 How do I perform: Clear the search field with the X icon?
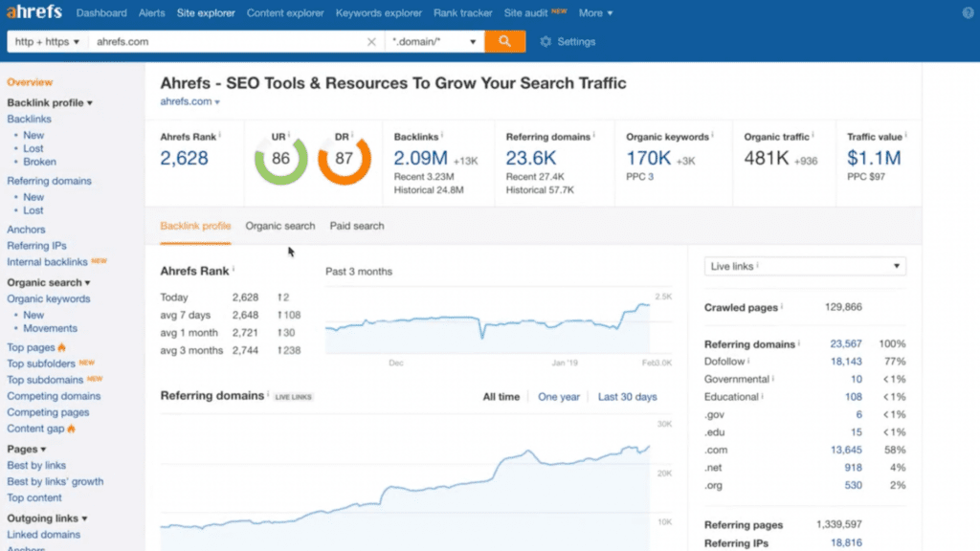371,42
